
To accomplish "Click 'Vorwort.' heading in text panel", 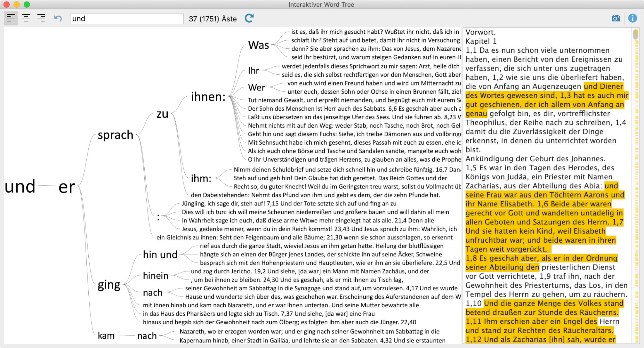I will (480, 32).
